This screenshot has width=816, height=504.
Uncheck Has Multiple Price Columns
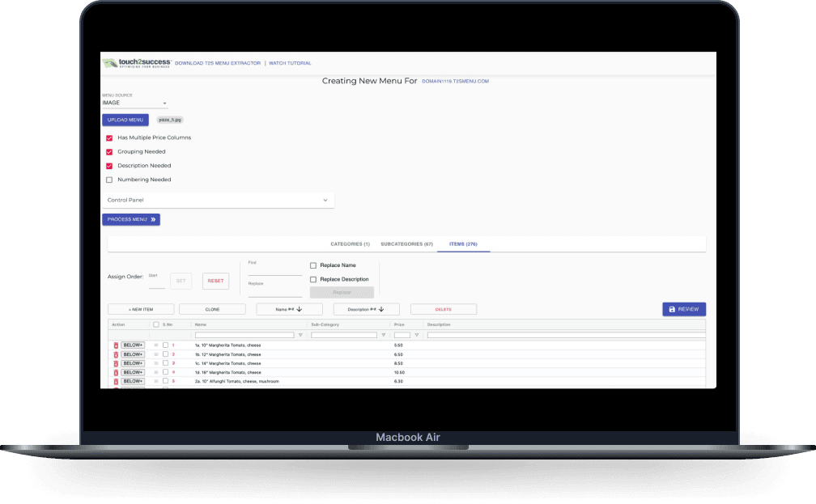tap(109, 138)
